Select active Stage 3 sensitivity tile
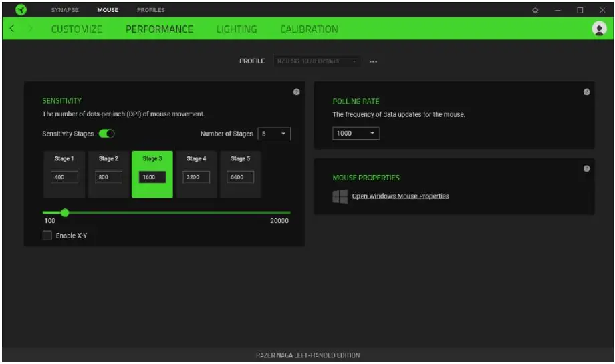615x364 pixels. pos(152,174)
